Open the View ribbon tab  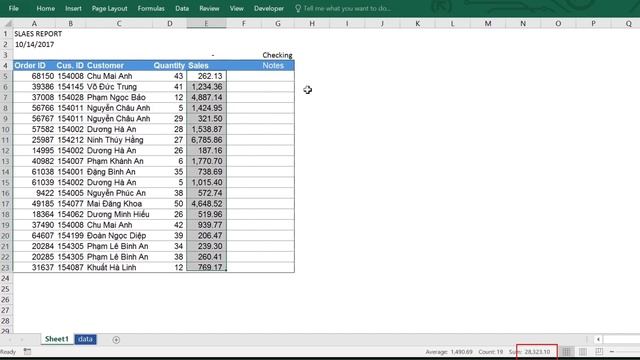point(237,8)
